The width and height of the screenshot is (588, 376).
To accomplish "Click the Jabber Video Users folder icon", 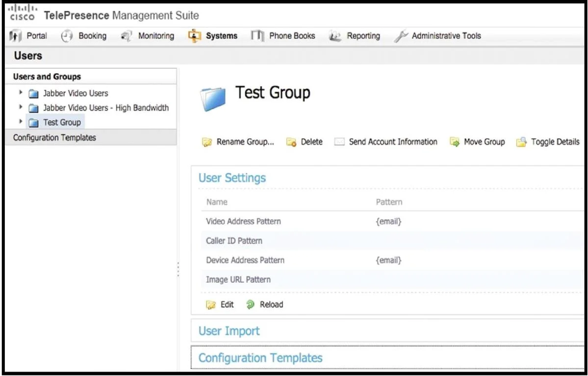I will click(x=33, y=93).
